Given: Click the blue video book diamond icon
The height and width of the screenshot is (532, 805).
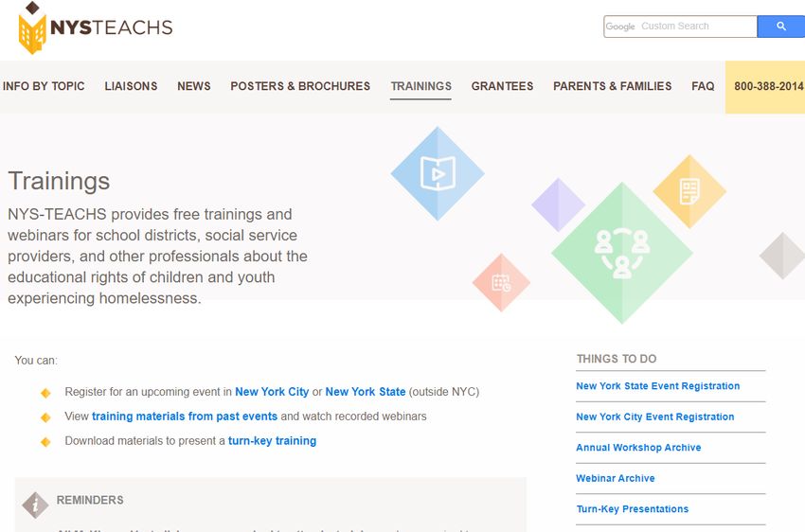Looking at the screenshot, I should [x=438, y=173].
